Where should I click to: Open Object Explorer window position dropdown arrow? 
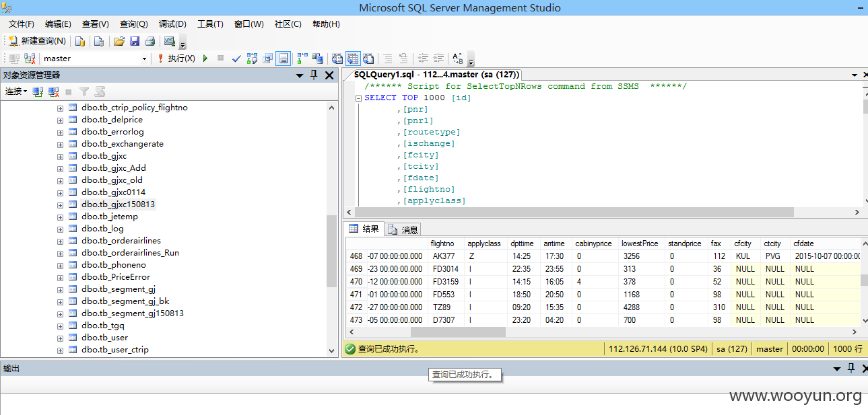(x=300, y=76)
